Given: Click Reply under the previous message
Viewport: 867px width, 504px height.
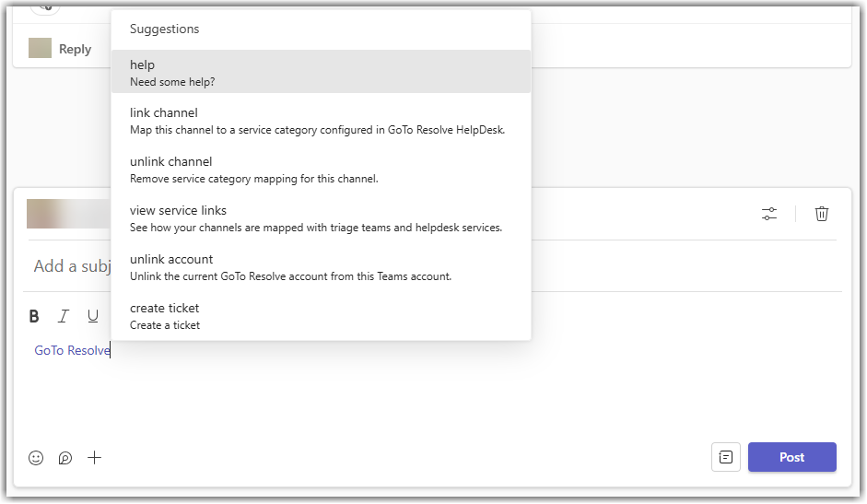Looking at the screenshot, I should click(75, 49).
